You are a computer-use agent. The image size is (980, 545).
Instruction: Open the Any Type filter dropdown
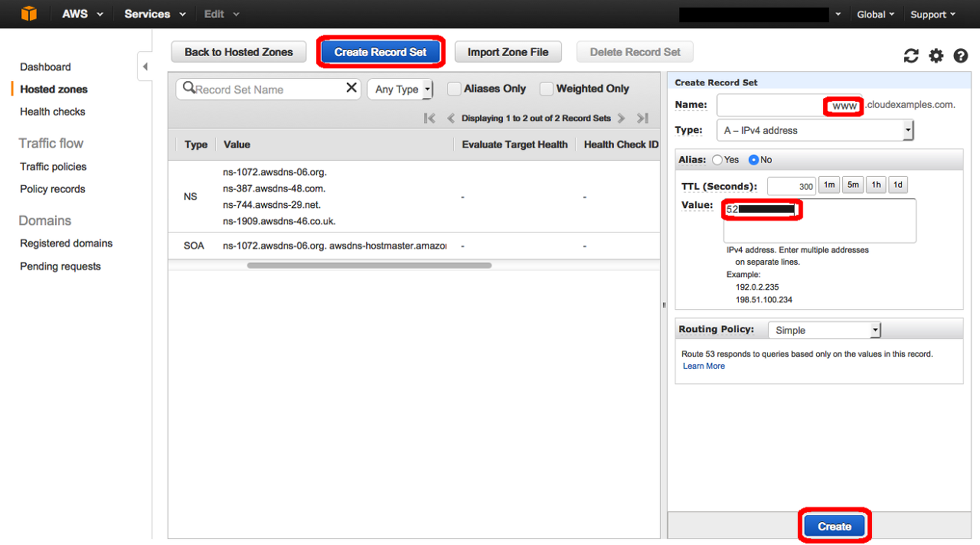[x=400, y=89]
